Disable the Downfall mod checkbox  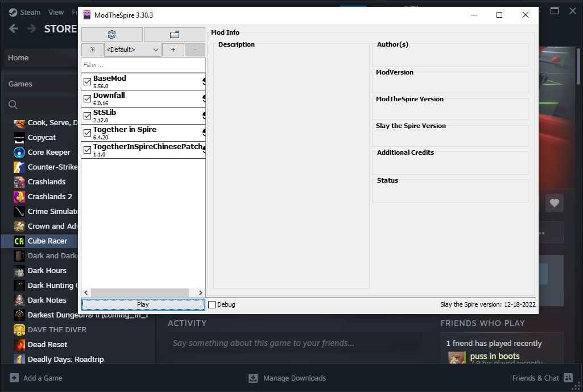point(87,99)
